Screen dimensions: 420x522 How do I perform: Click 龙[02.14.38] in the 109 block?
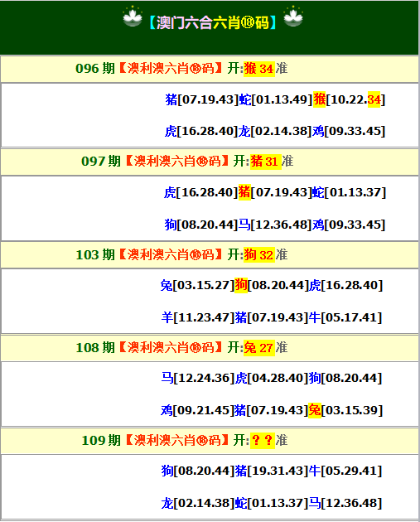(x=198, y=503)
